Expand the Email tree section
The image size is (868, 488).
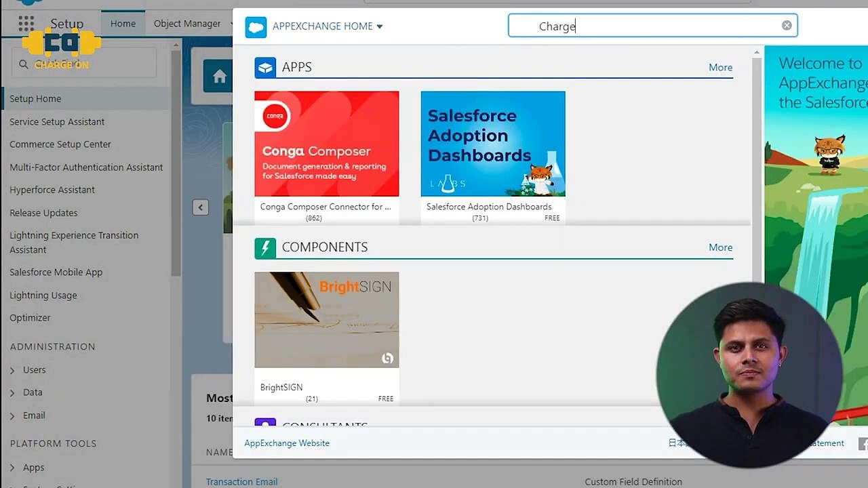tap(12, 415)
